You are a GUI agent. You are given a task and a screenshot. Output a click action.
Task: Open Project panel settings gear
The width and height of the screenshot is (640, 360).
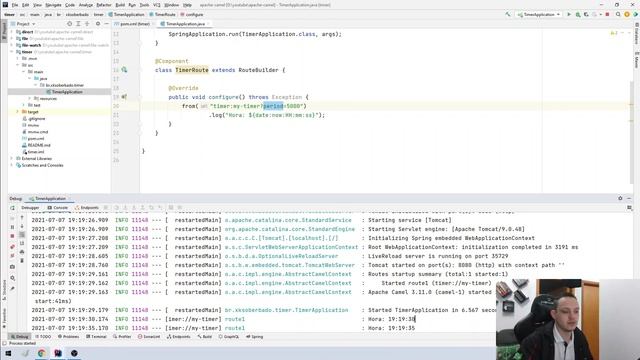pos(98,24)
